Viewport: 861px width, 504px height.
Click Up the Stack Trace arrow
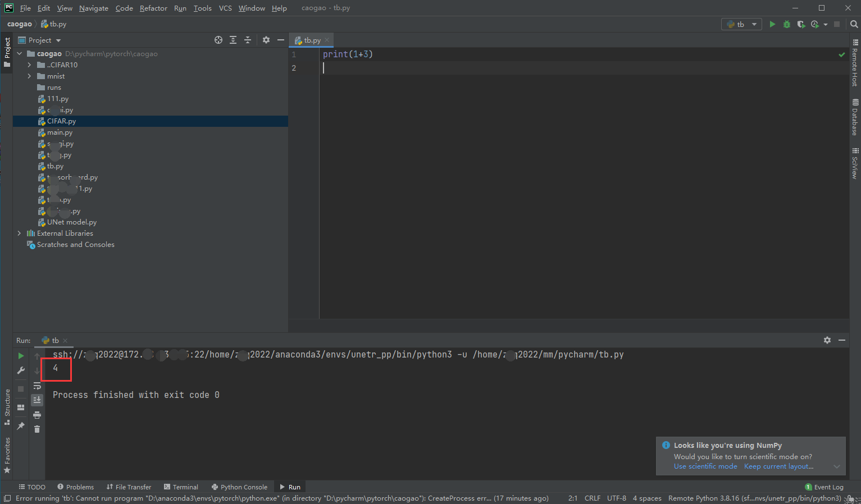click(37, 356)
